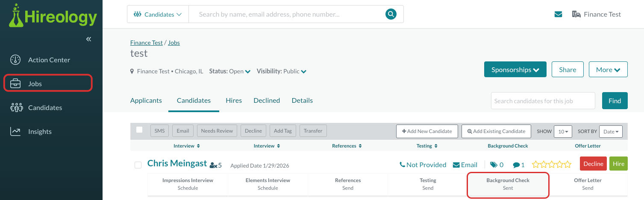This screenshot has width=644, height=200.
Task: Open the Show 10 per page dropdown
Action: click(x=563, y=132)
